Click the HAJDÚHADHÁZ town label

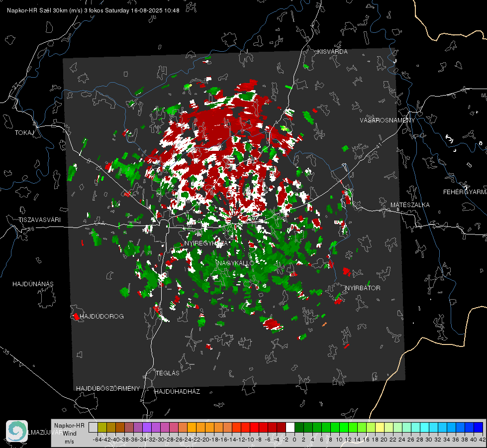(178, 392)
